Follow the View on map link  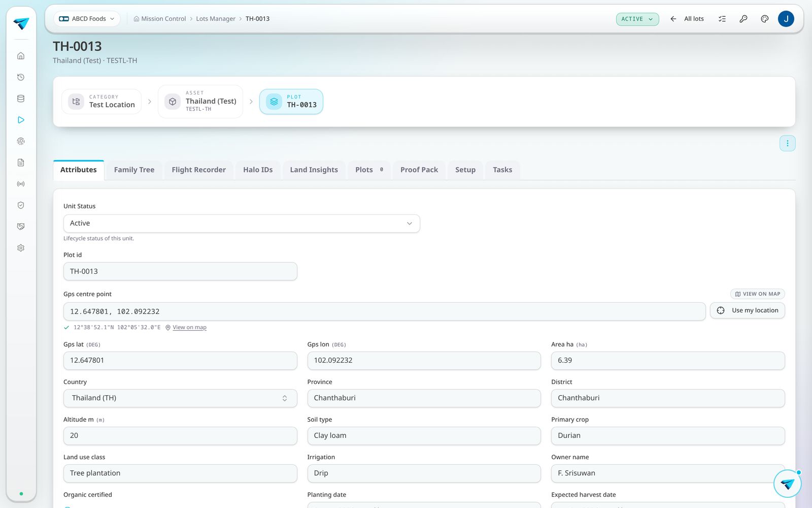coord(189,328)
